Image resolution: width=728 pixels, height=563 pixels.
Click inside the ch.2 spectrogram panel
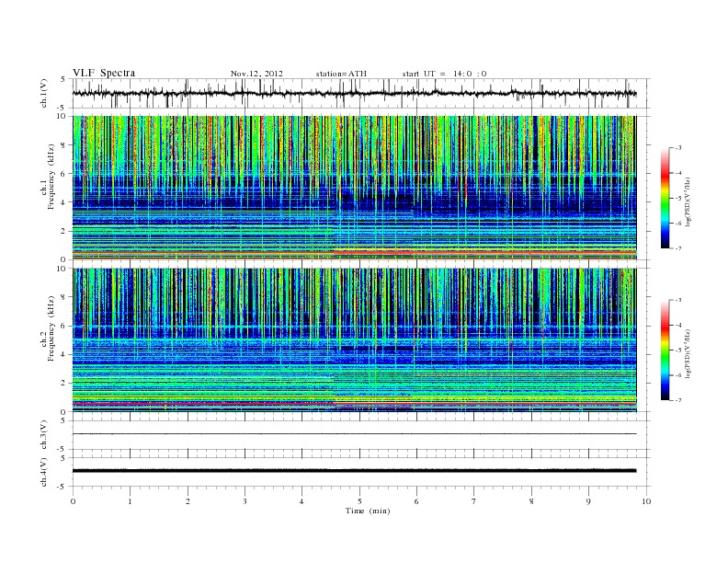click(354, 340)
